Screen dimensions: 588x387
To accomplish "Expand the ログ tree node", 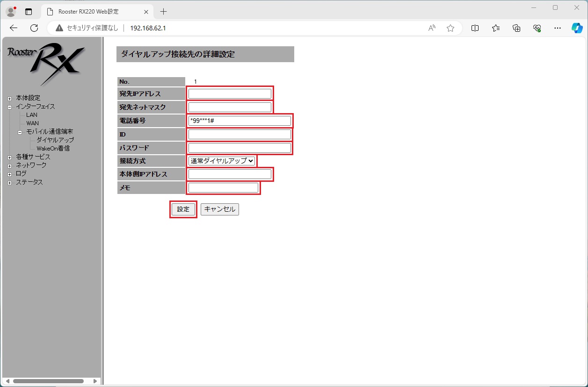I will [10, 174].
